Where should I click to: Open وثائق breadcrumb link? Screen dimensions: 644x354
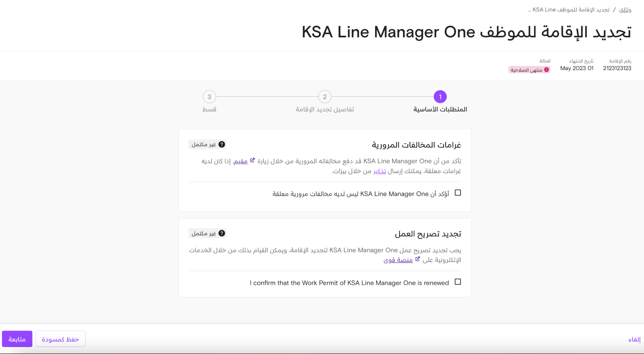pos(625,10)
